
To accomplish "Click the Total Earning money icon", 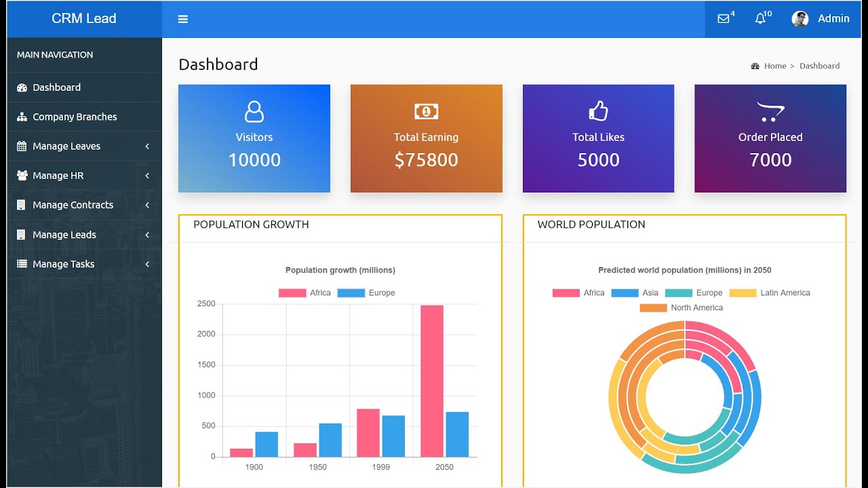I will 426,111.
